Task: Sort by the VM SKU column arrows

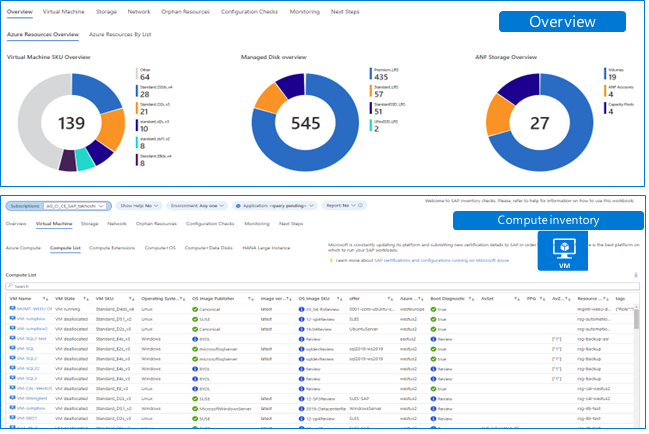Action: point(132,300)
